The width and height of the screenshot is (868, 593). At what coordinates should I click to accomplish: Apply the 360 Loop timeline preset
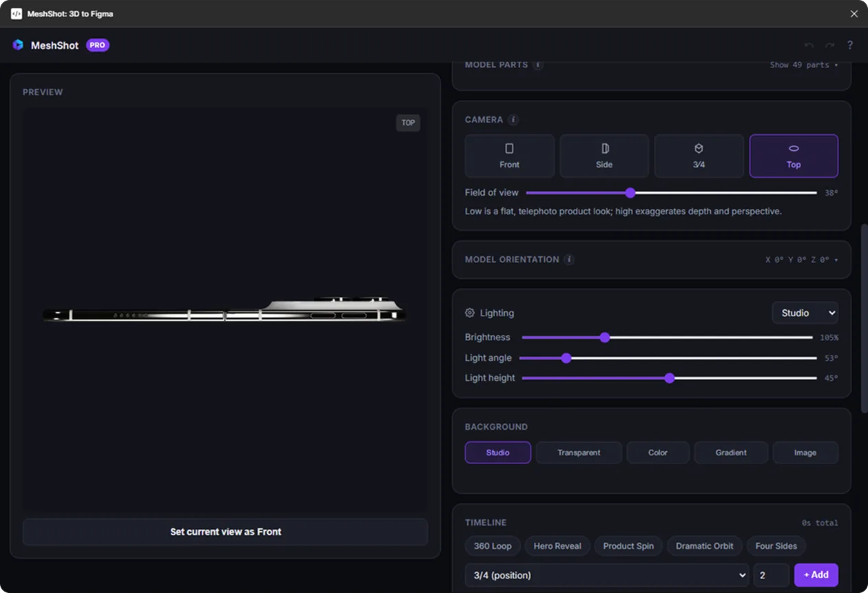click(x=493, y=546)
